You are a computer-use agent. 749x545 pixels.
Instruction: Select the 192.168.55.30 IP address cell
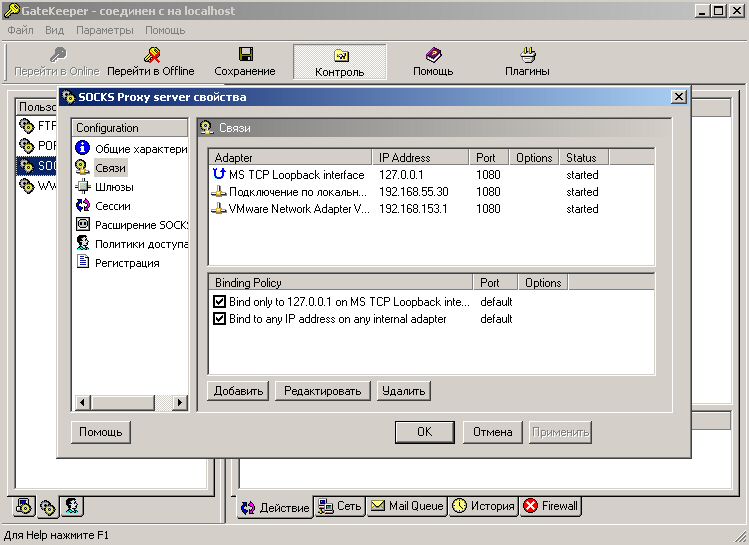(414, 192)
